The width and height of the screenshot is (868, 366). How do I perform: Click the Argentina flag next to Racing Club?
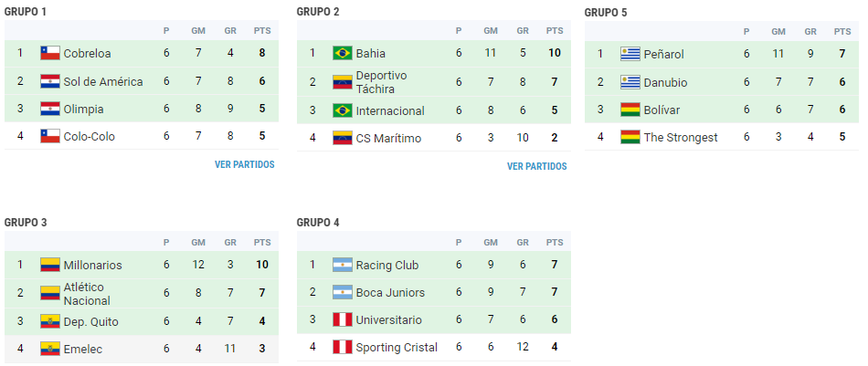pos(342,265)
